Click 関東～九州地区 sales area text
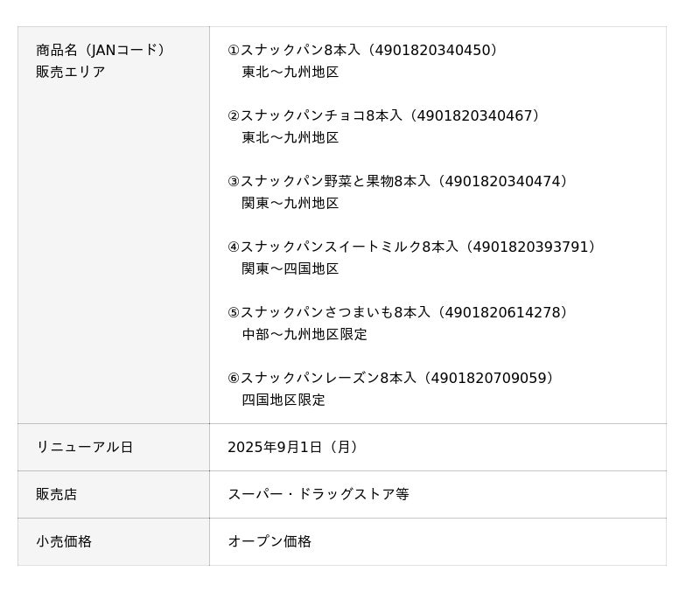This screenshot has height=592, width=700. click(x=290, y=203)
